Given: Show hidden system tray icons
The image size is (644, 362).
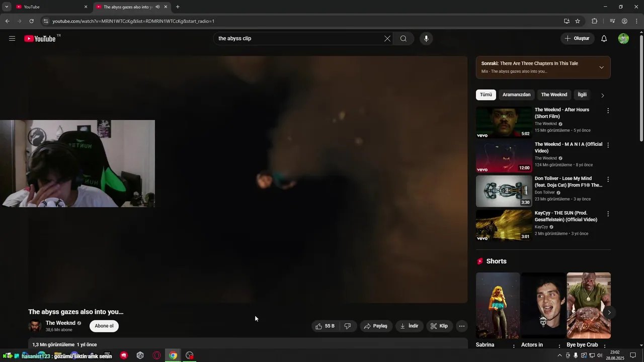Looking at the screenshot, I should (559, 355).
